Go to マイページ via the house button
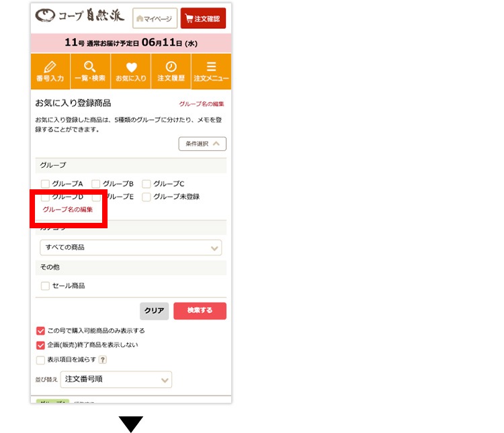This screenshot has width=504, height=433. [x=155, y=19]
